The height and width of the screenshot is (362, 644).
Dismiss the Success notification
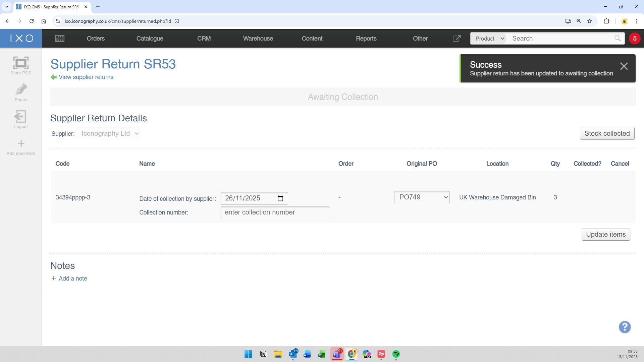click(x=624, y=67)
